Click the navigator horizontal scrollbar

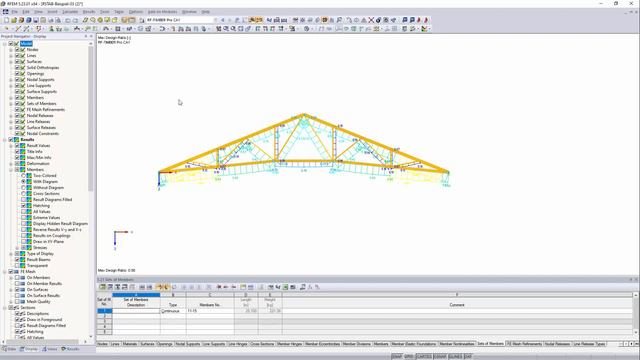point(41,342)
